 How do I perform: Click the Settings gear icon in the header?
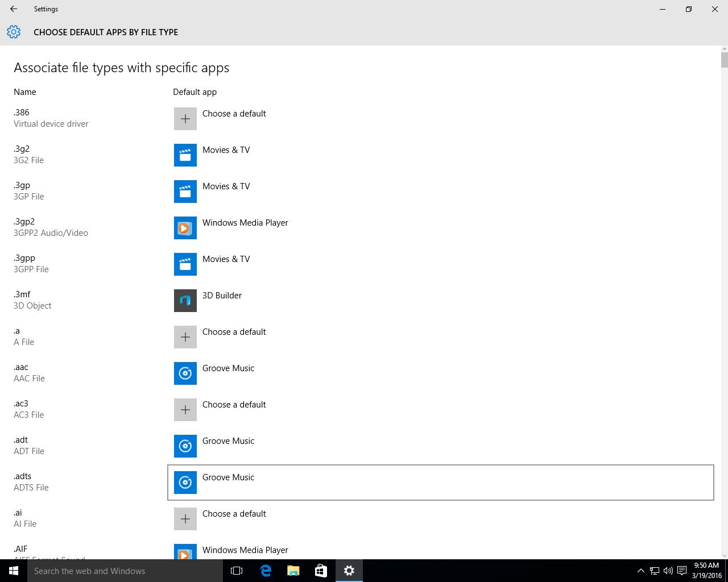(x=14, y=32)
